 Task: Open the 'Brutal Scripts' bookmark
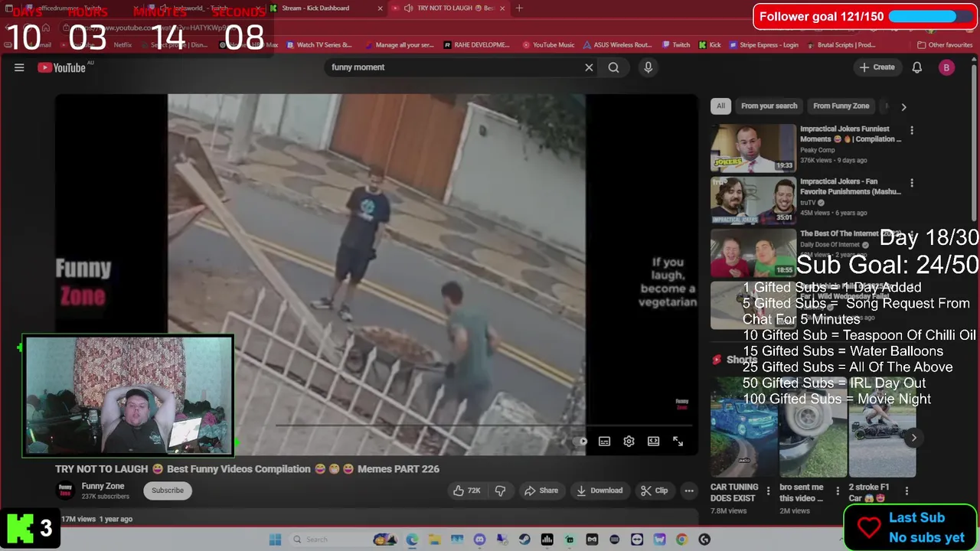coord(840,45)
